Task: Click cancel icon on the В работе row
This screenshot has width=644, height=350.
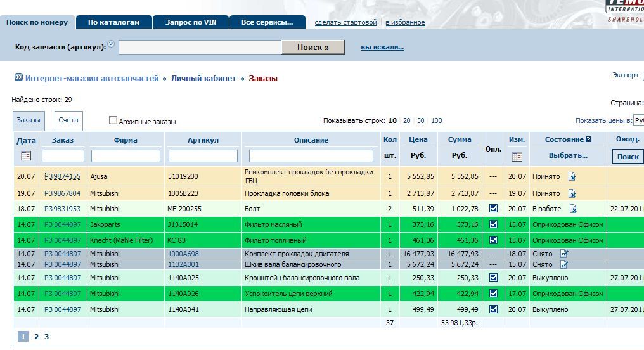Action: pos(573,209)
